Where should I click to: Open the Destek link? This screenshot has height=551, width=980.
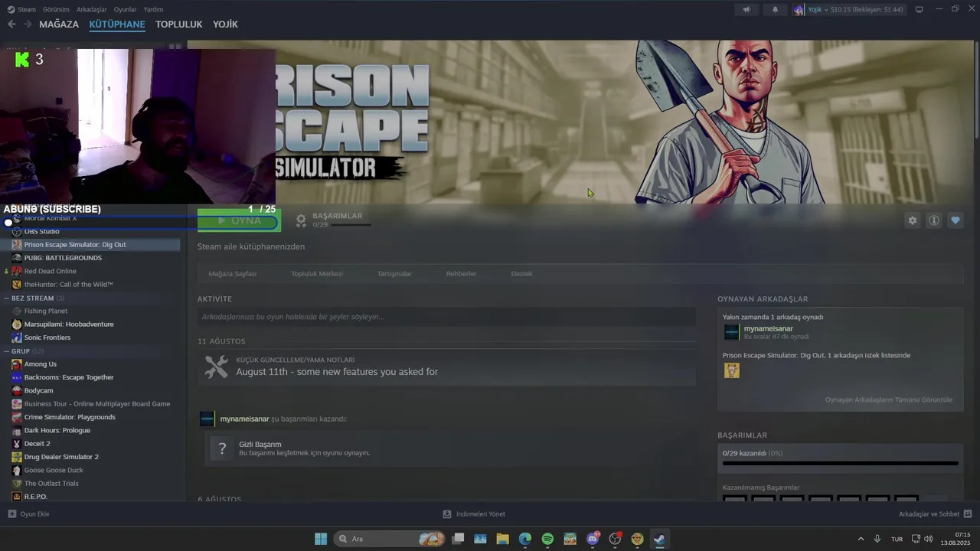tap(521, 274)
